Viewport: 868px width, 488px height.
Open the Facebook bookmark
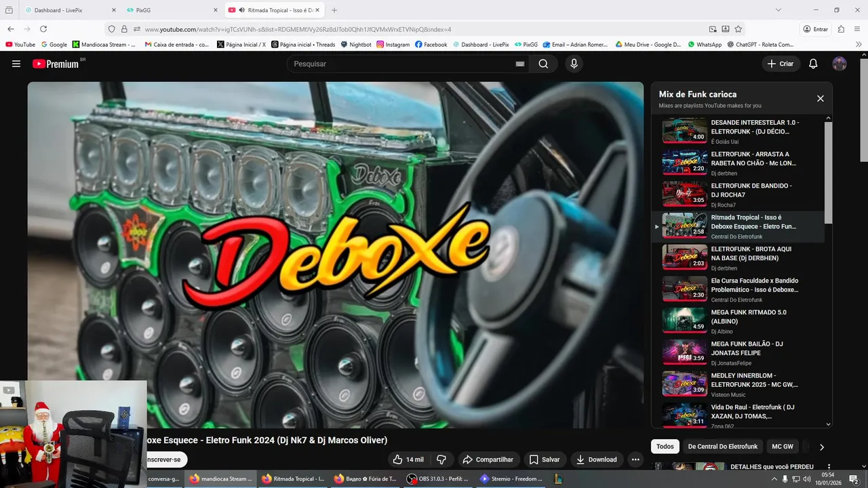coord(431,45)
